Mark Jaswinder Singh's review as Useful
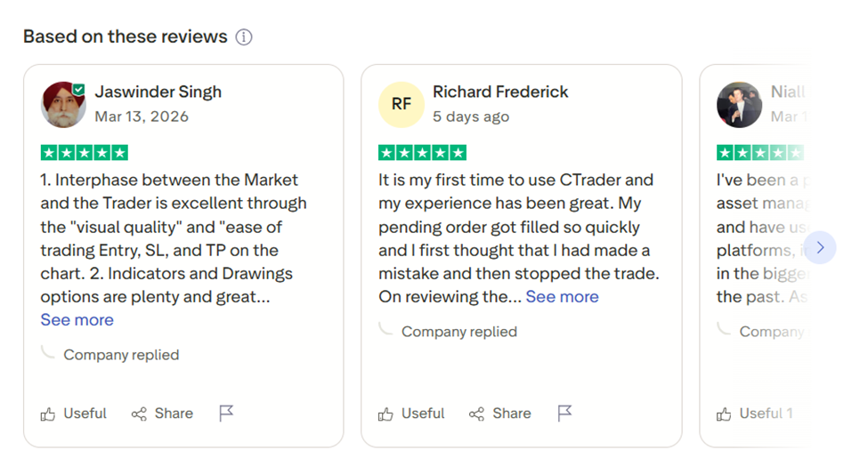868x458 pixels. 74,414
